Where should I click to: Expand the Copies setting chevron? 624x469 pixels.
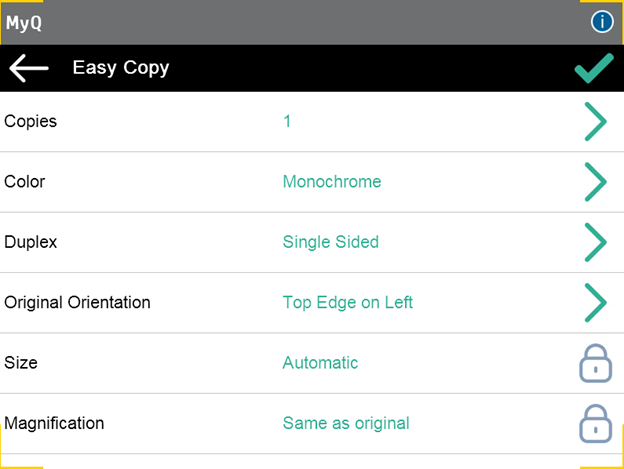(x=594, y=122)
